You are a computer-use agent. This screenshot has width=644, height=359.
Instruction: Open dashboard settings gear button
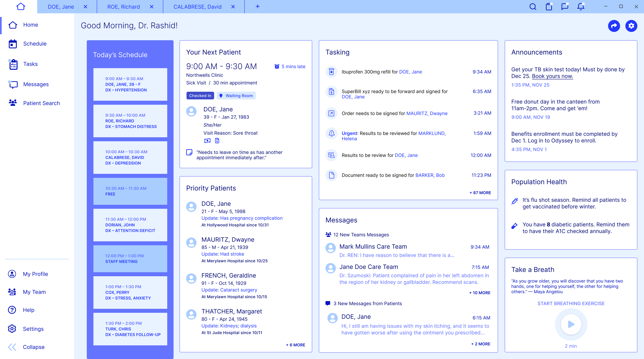coord(631,26)
